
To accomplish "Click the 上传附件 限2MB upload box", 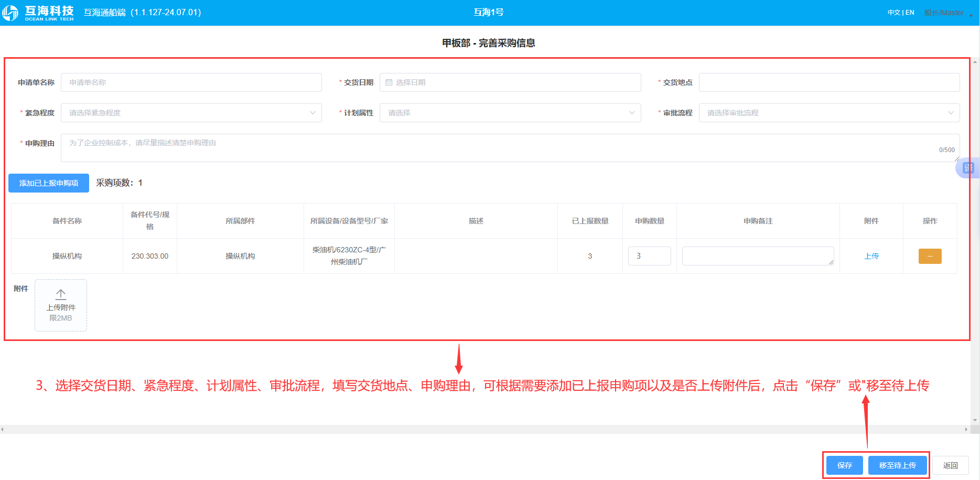I will (x=61, y=305).
